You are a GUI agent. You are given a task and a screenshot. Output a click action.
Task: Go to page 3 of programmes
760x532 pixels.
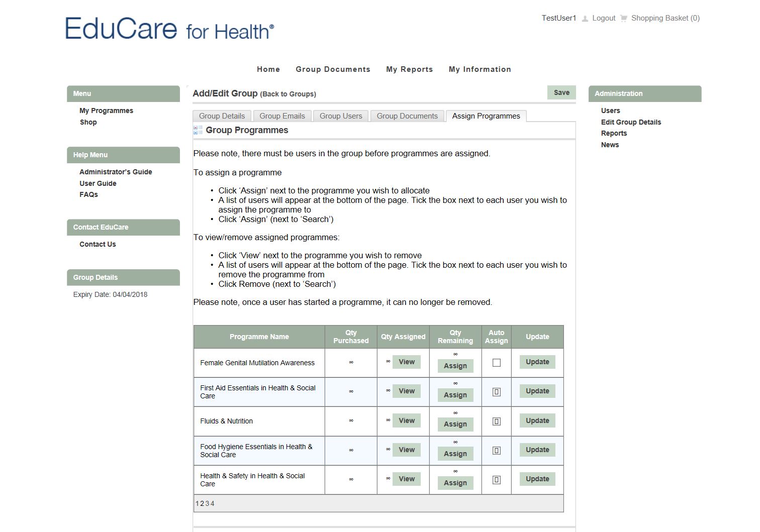click(x=207, y=503)
